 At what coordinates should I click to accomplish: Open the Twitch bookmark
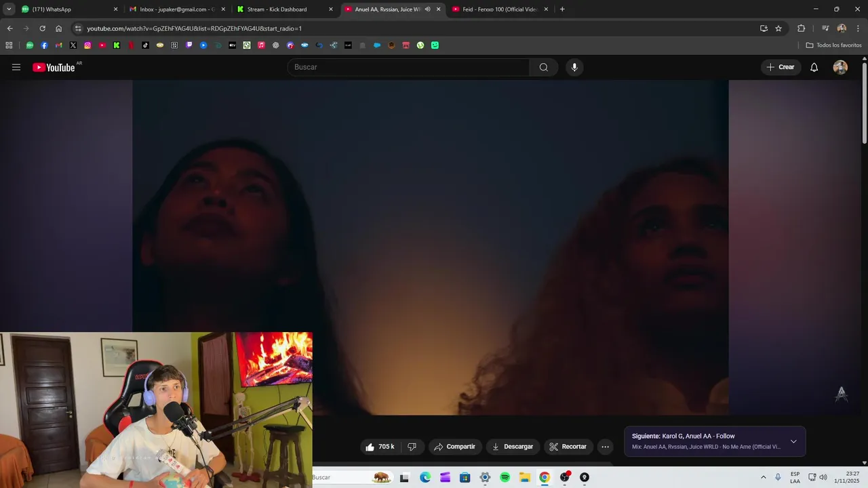point(189,45)
